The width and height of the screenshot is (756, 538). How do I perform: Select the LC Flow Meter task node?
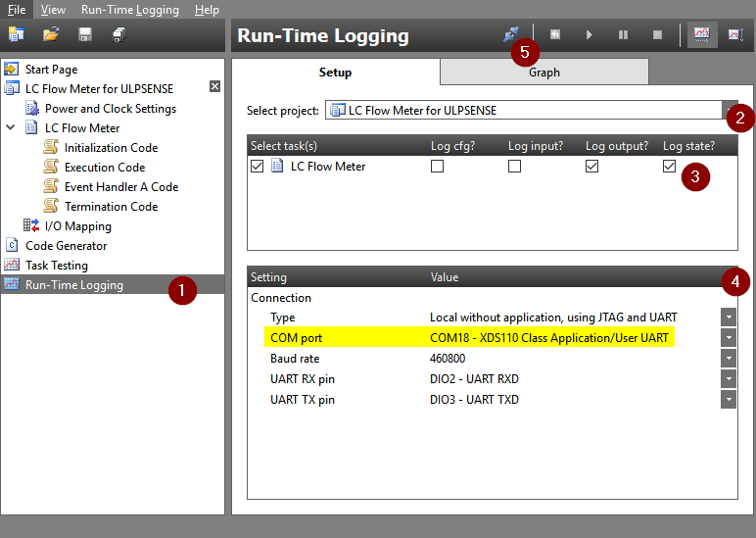coord(82,128)
